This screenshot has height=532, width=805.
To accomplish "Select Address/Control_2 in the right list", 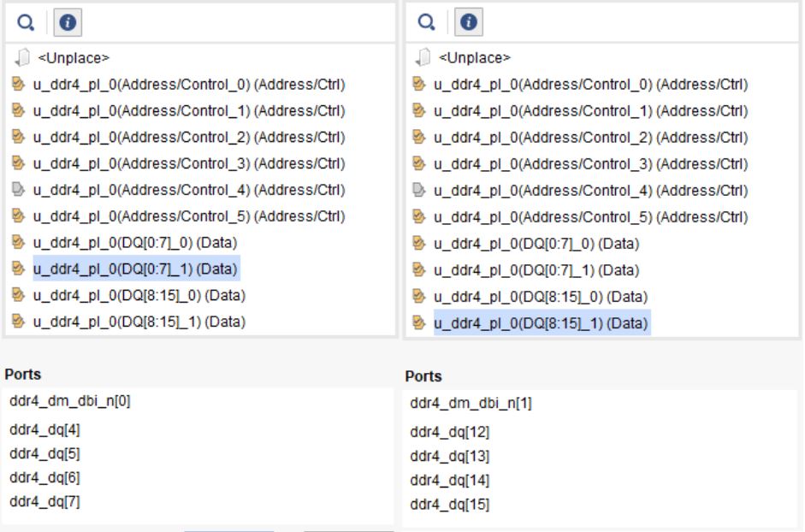I will [590, 137].
